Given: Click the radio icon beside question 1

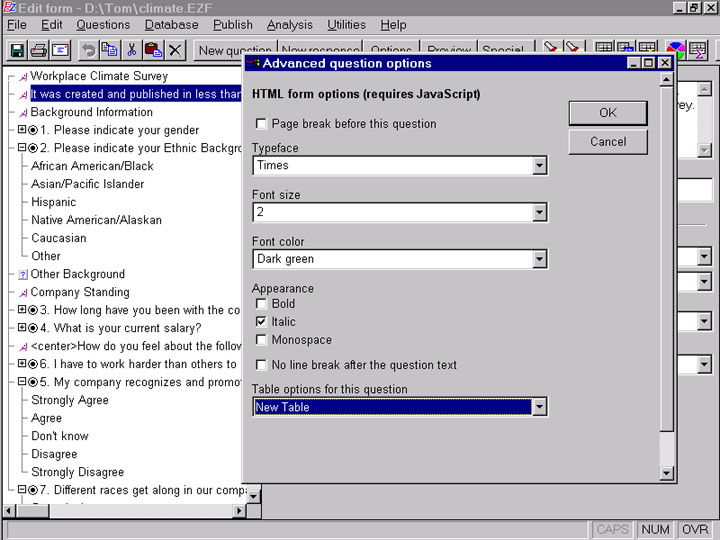Looking at the screenshot, I should 33,130.
